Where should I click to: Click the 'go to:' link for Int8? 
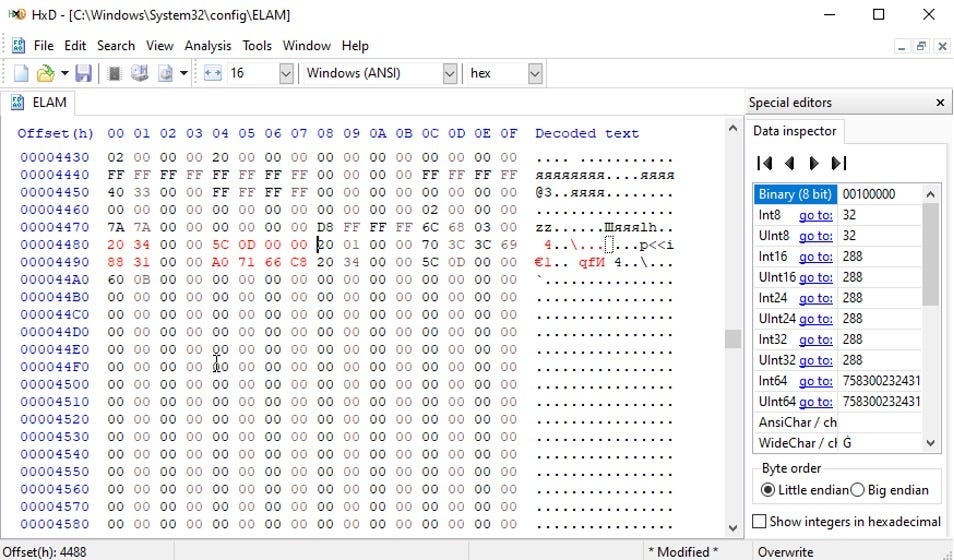point(815,215)
